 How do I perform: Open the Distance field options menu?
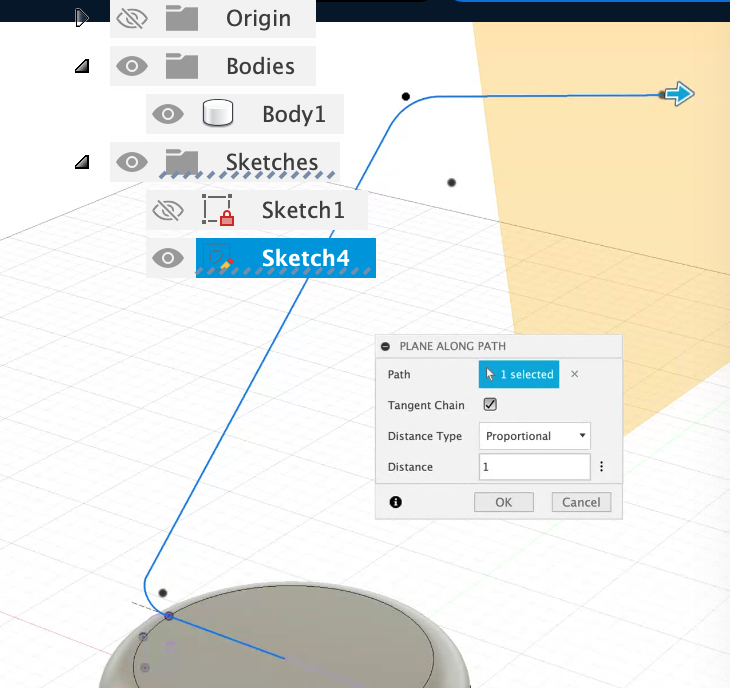click(x=602, y=466)
